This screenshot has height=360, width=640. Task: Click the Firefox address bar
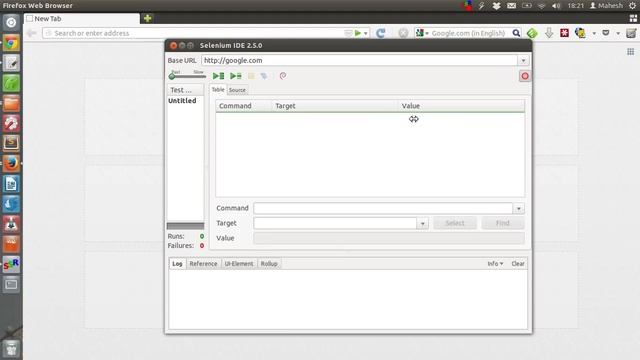[x=196, y=33]
